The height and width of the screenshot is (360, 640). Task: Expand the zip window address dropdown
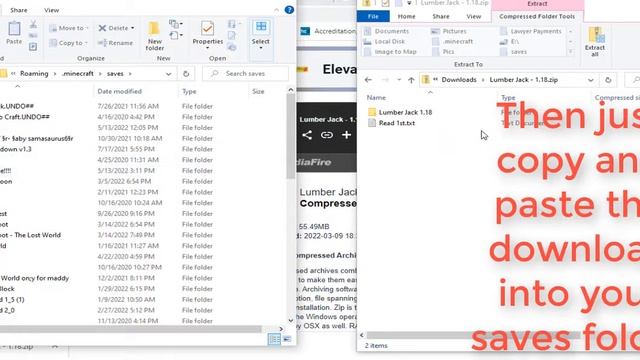(x=591, y=80)
